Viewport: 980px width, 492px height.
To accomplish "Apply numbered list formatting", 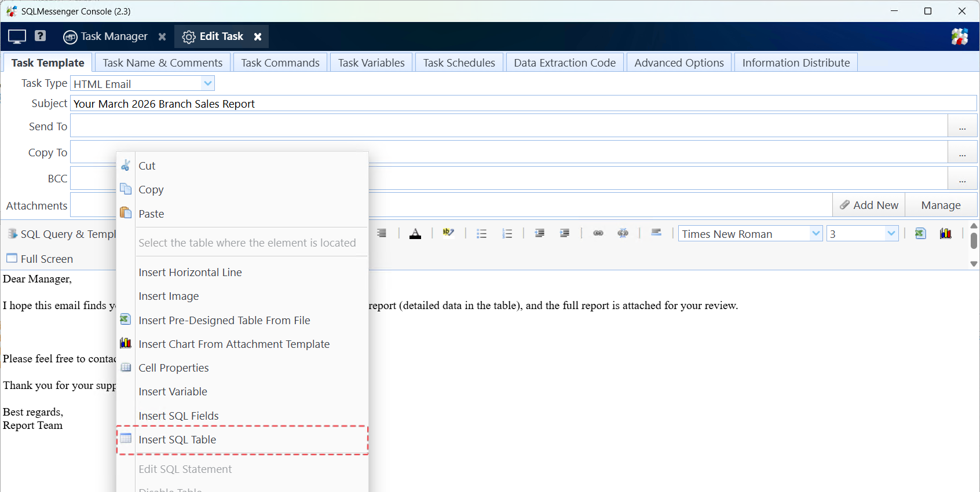I will pyautogui.click(x=507, y=234).
